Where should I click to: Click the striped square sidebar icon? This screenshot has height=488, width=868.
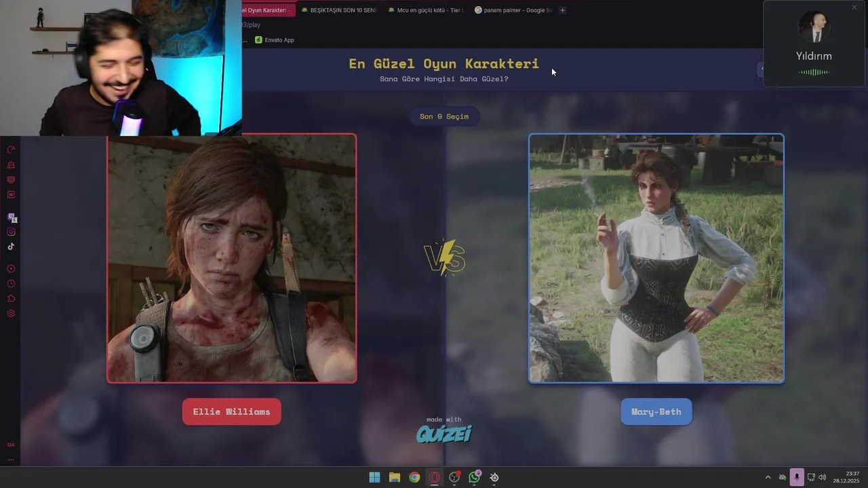click(x=11, y=180)
